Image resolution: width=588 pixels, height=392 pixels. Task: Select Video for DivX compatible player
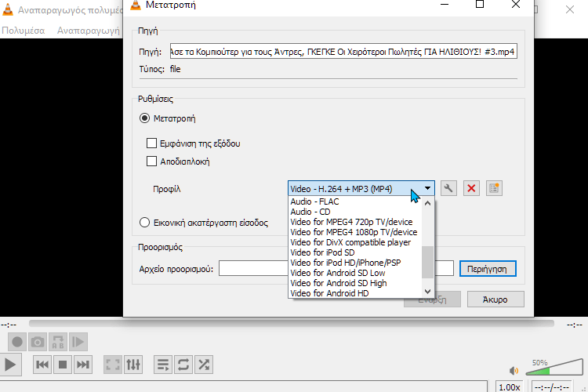click(x=355, y=242)
